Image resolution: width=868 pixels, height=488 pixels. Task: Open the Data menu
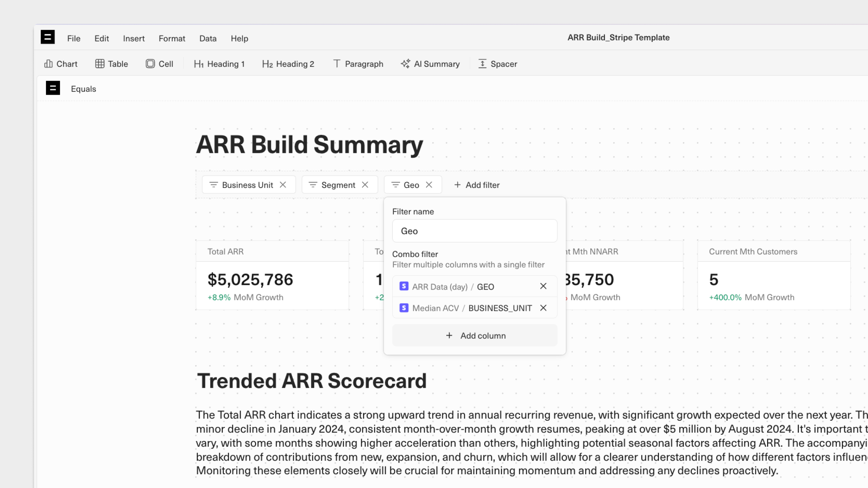click(x=208, y=38)
